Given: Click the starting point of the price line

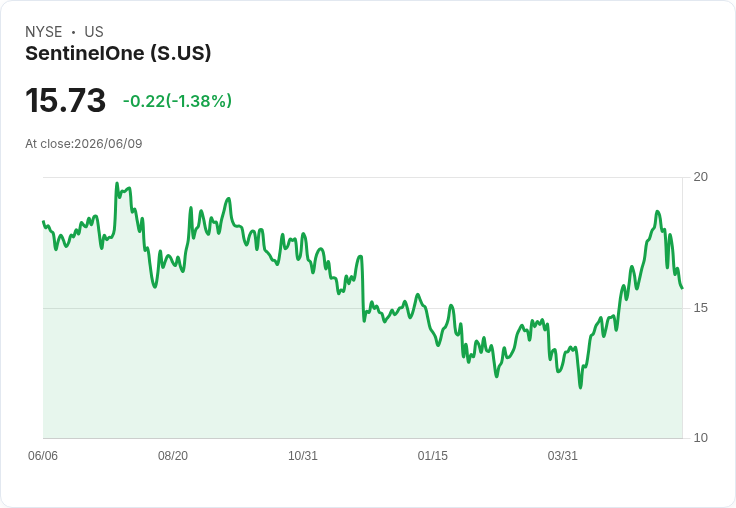Looking at the screenshot, I should (43, 222).
